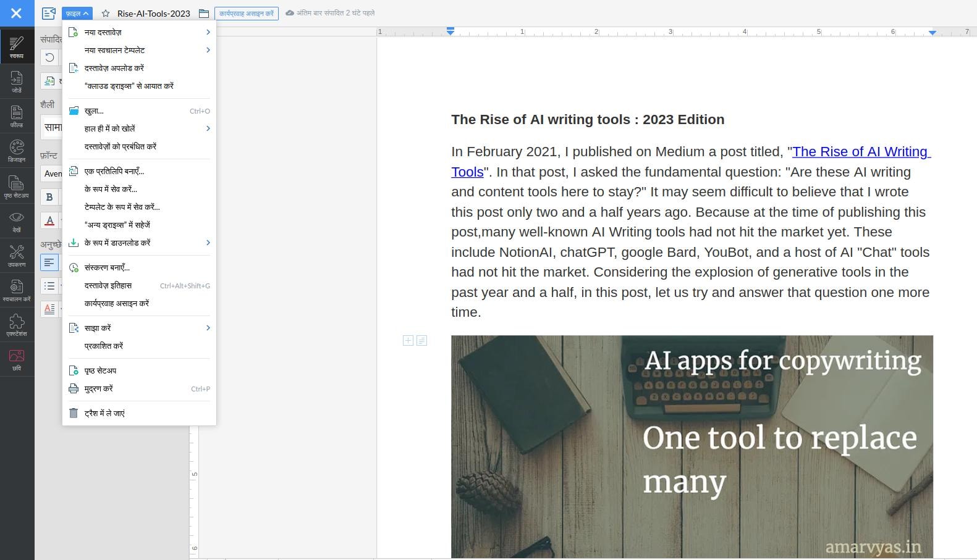This screenshot has width=977, height=560.
Task: Choose टेम्पलेट के रूप में सेव करें...
Action: 139,207
